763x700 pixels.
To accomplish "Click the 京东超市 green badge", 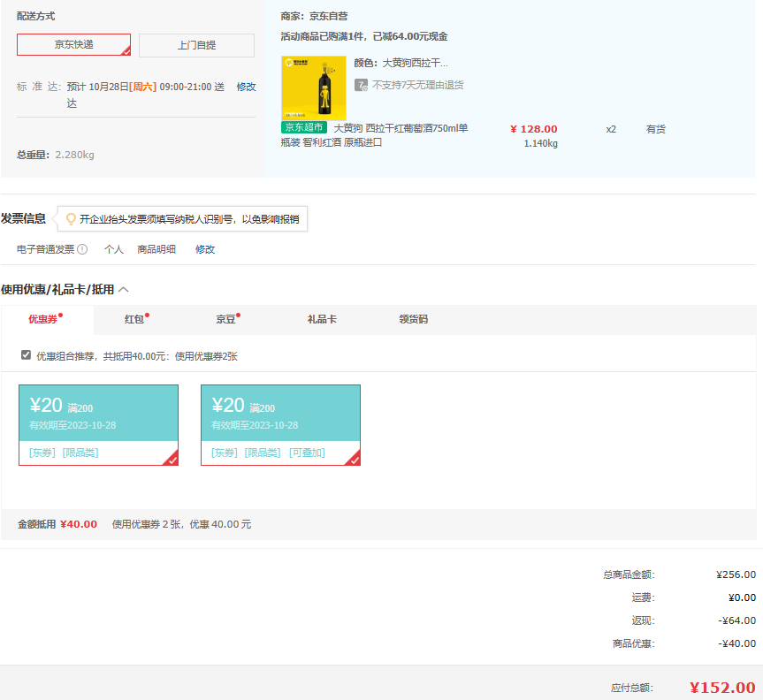I will [304, 127].
